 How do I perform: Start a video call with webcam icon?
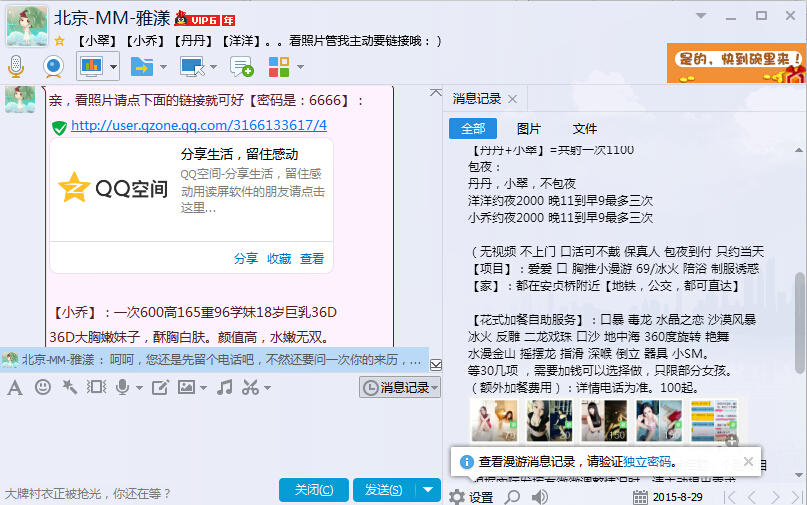pos(54,66)
